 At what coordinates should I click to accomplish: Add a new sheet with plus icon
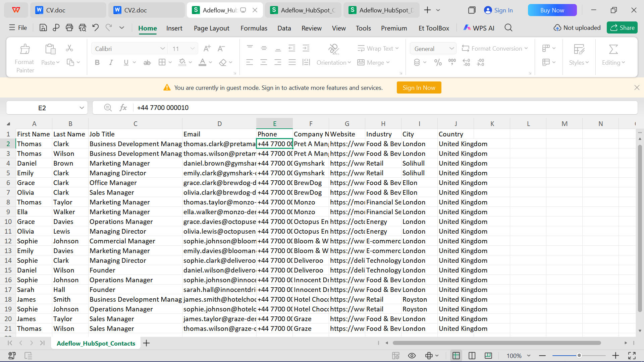pyautogui.click(x=147, y=343)
